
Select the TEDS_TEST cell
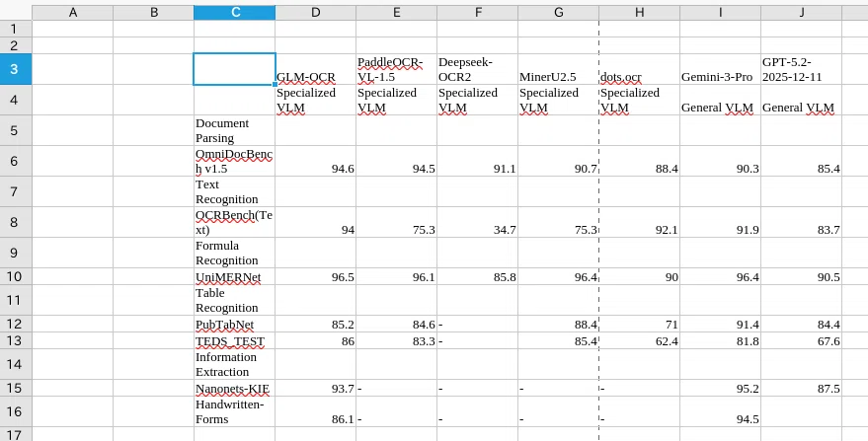point(234,340)
